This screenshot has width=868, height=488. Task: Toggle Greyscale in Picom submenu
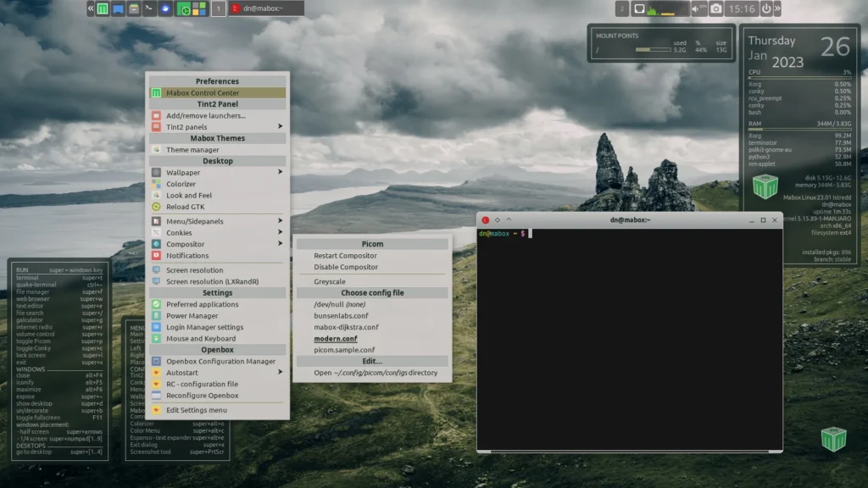coord(372,281)
